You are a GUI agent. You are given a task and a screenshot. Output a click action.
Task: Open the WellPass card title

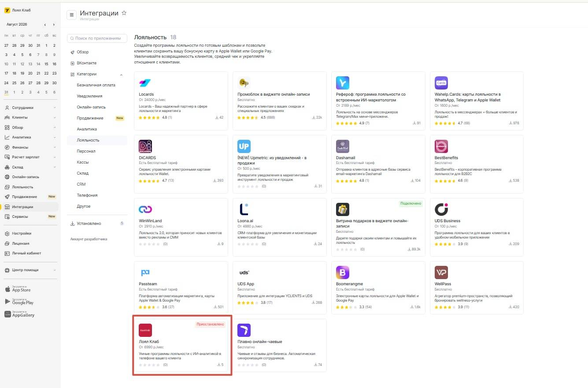click(443, 284)
